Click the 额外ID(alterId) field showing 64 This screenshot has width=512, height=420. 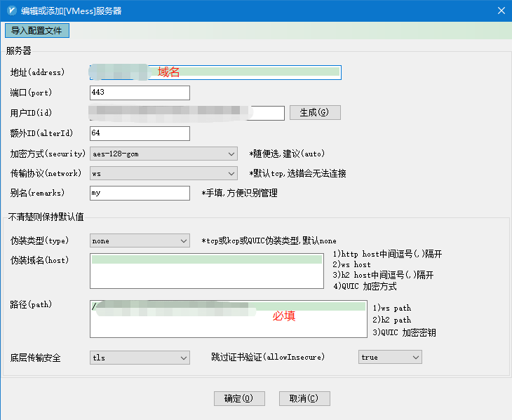click(x=140, y=133)
